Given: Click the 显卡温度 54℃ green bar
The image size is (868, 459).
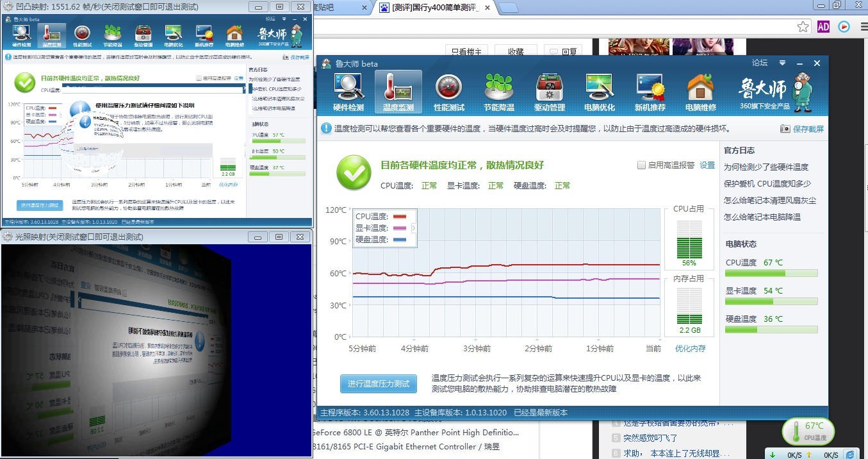Looking at the screenshot, I should coord(771,301).
